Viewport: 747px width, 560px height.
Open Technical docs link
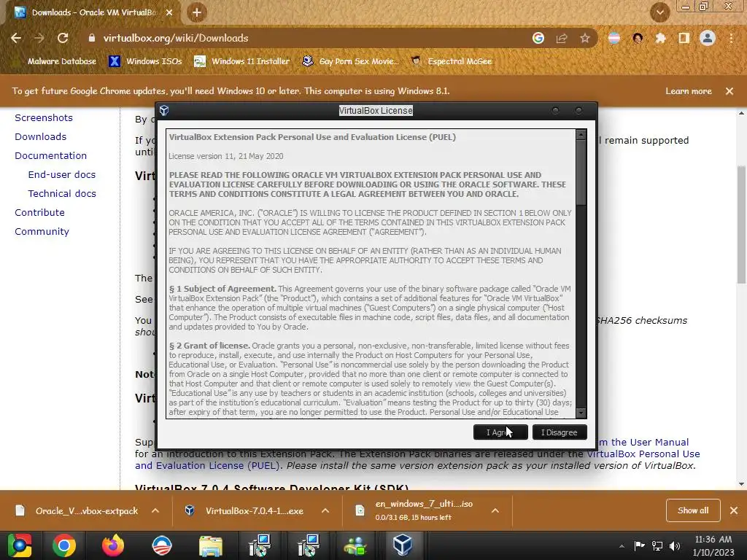pos(62,194)
